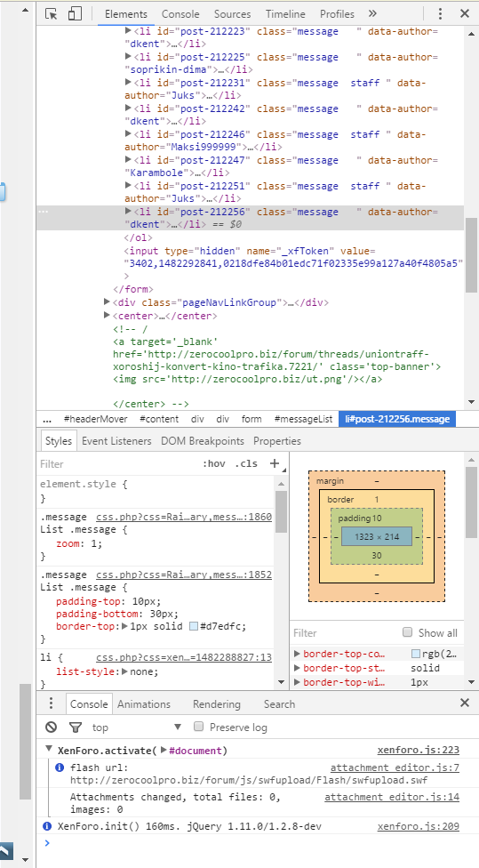Clear the console log icon
The image size is (479, 868).
[x=52, y=727]
